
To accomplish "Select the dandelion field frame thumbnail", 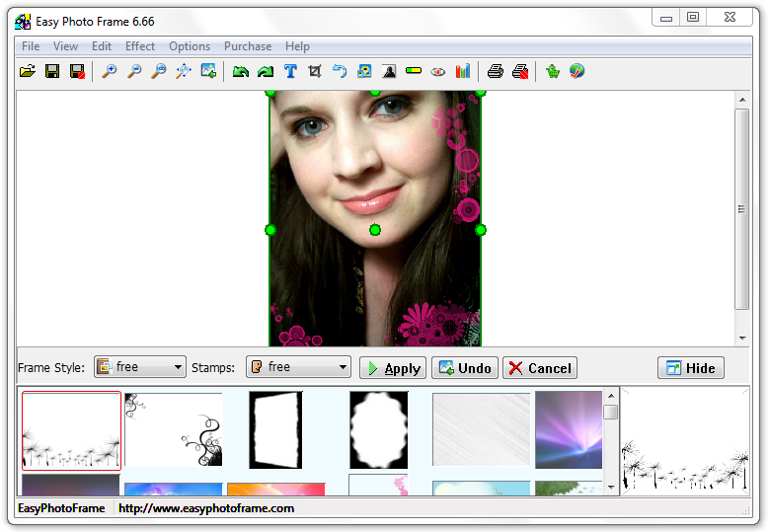I will pyautogui.click(x=72, y=430).
